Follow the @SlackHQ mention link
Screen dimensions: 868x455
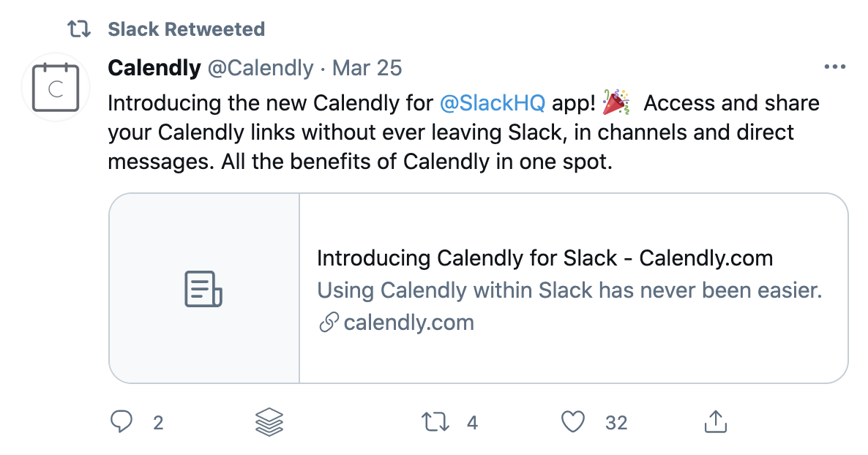[493, 102]
